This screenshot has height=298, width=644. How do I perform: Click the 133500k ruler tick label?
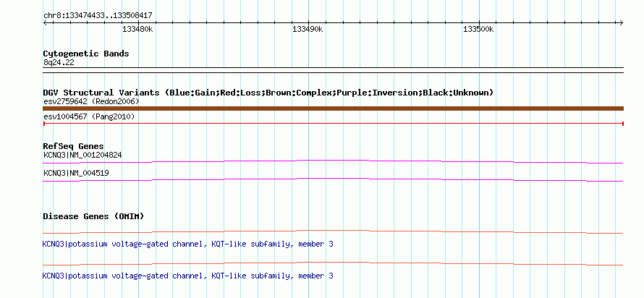478,30
